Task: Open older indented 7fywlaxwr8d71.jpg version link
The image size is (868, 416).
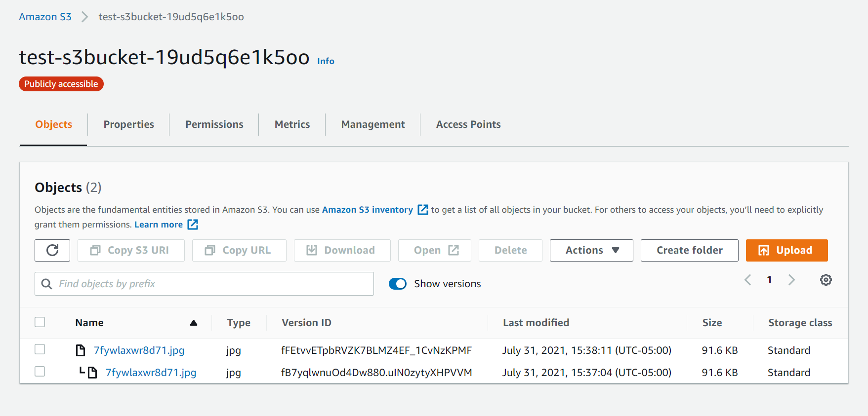Action: pyautogui.click(x=151, y=373)
